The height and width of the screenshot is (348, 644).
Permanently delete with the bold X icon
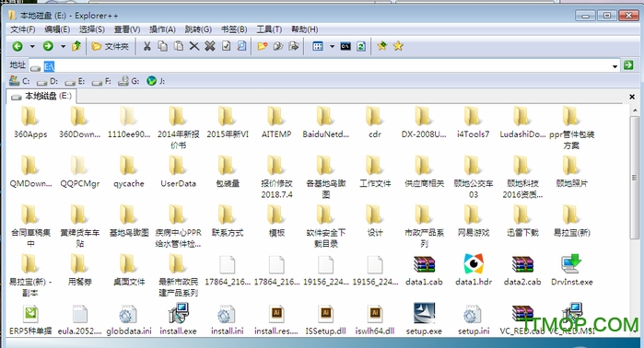click(x=210, y=46)
